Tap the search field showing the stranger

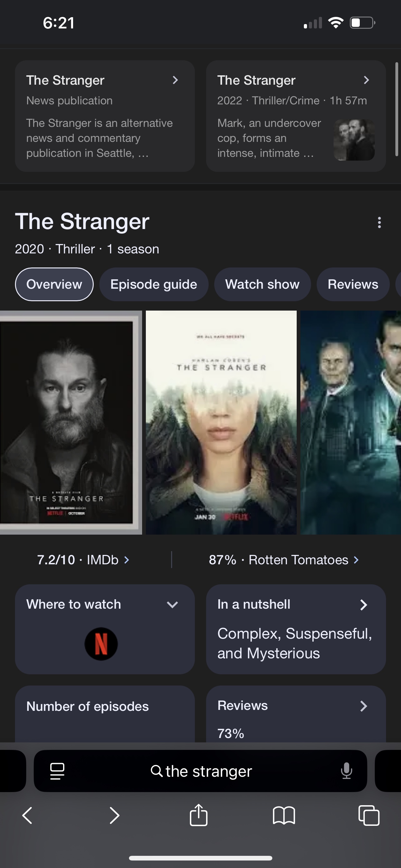pos(201,771)
